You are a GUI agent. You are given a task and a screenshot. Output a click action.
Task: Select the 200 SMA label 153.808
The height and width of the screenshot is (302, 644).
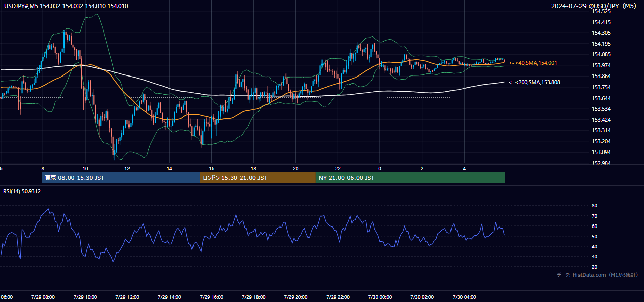pos(535,82)
